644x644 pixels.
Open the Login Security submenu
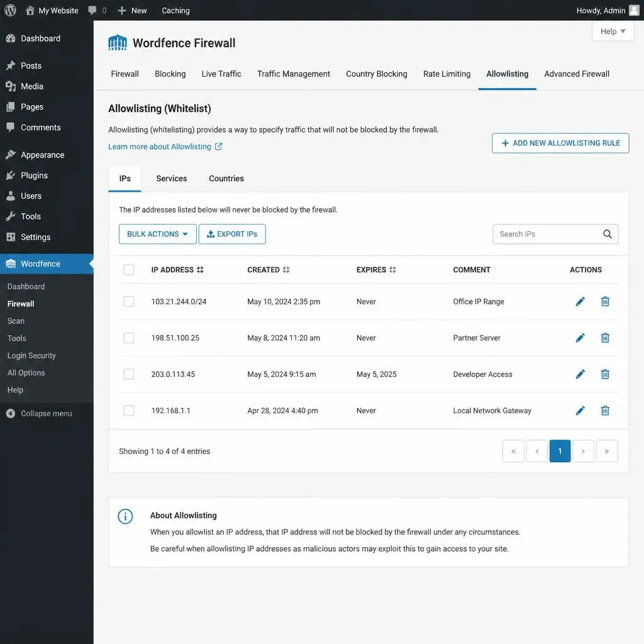[31, 355]
